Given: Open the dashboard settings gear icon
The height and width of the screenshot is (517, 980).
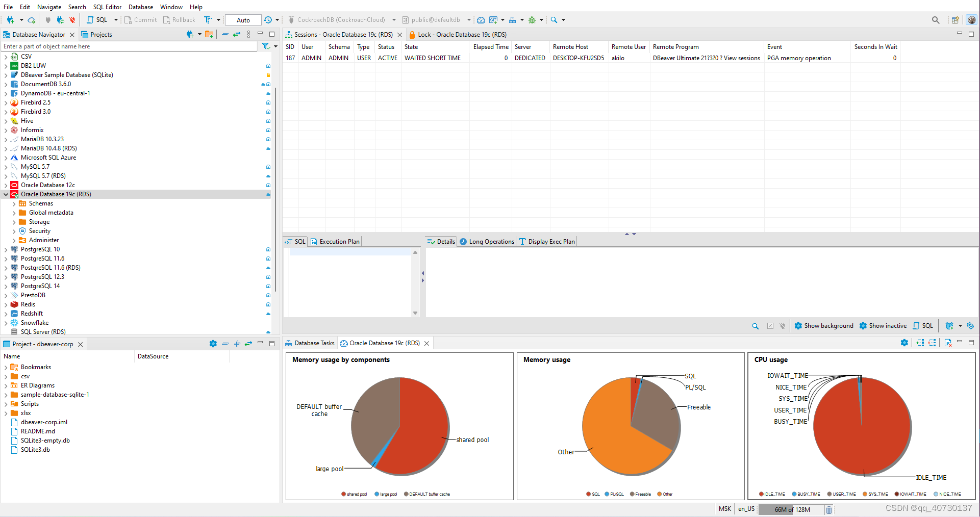Looking at the screenshot, I should coord(904,343).
